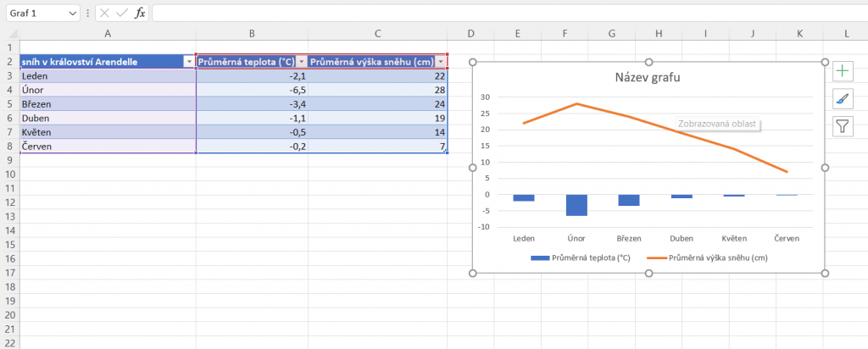Click the Chart Elements plus icon
This screenshot has width=868, height=349.
843,71
